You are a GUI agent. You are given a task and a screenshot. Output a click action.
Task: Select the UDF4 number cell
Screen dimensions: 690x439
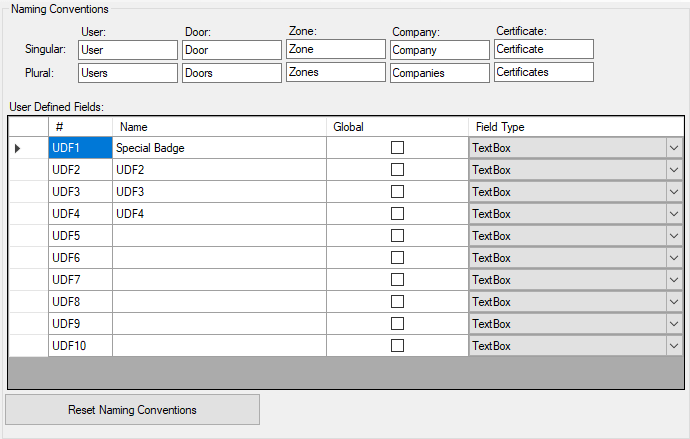point(80,214)
